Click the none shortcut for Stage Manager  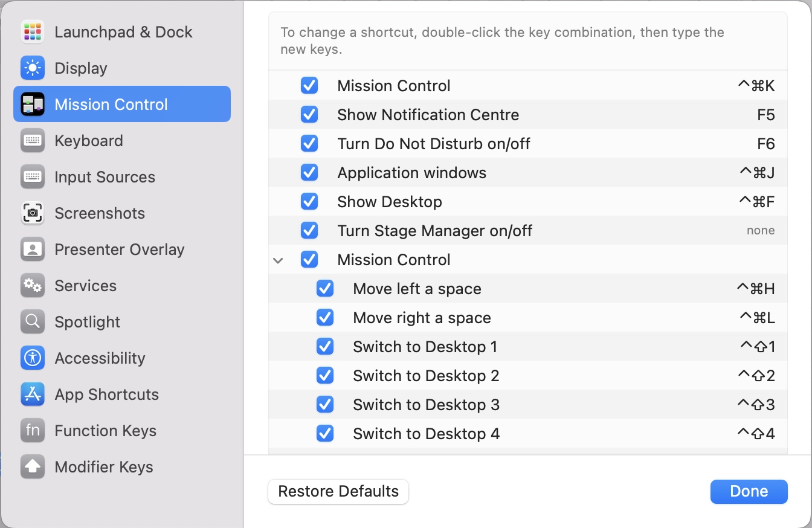tap(760, 230)
